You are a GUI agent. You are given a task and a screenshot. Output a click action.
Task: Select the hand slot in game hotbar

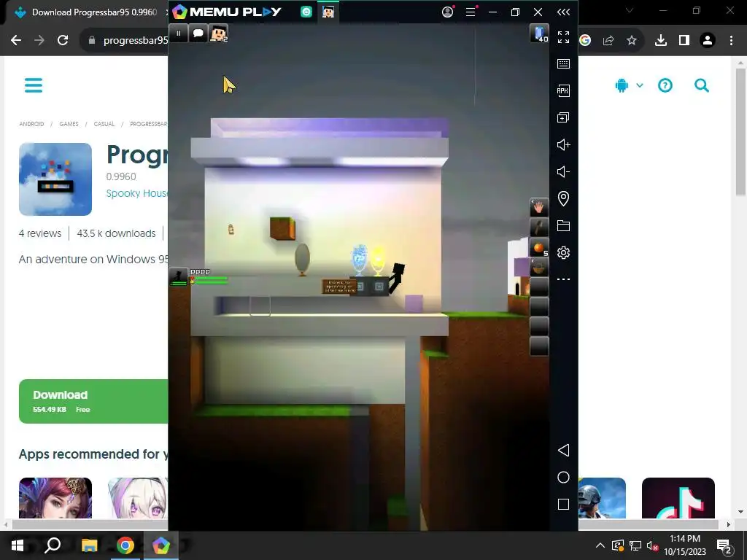(539, 208)
